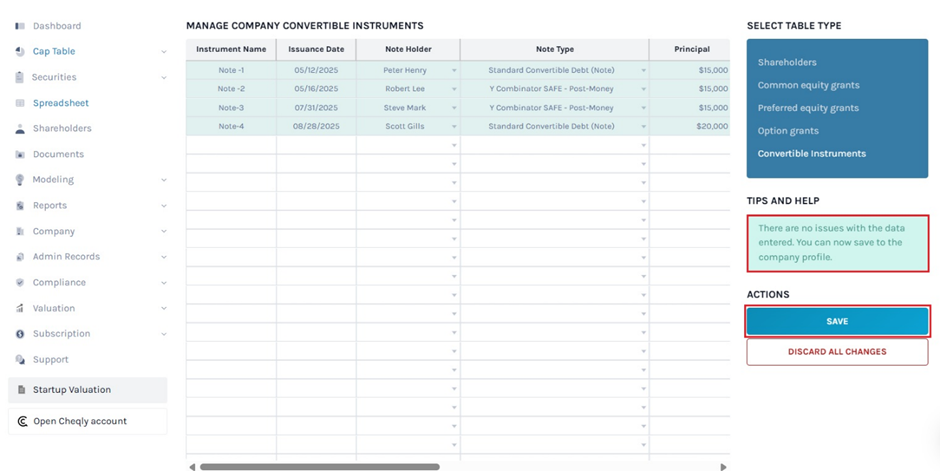Select Option grants table type

tap(788, 131)
